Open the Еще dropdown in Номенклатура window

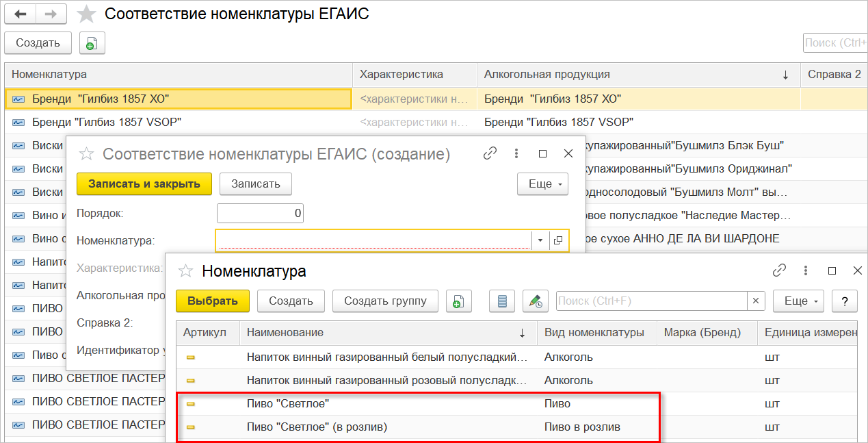(x=799, y=301)
